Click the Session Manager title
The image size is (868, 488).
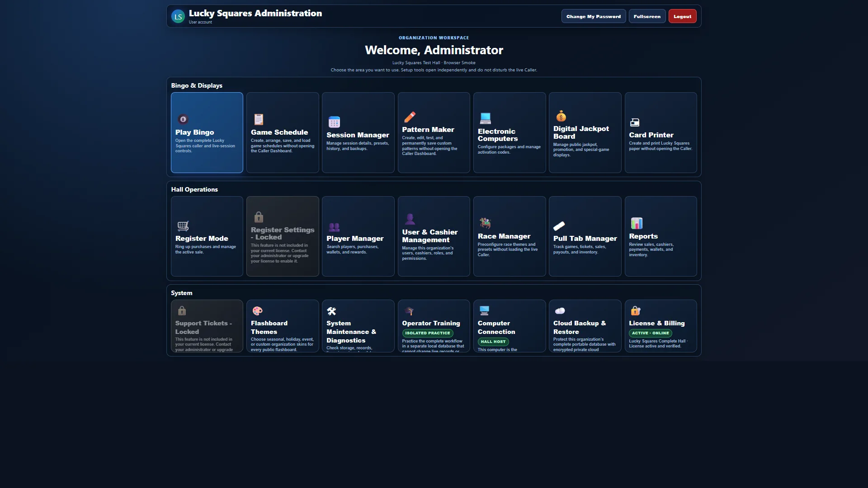click(x=358, y=135)
